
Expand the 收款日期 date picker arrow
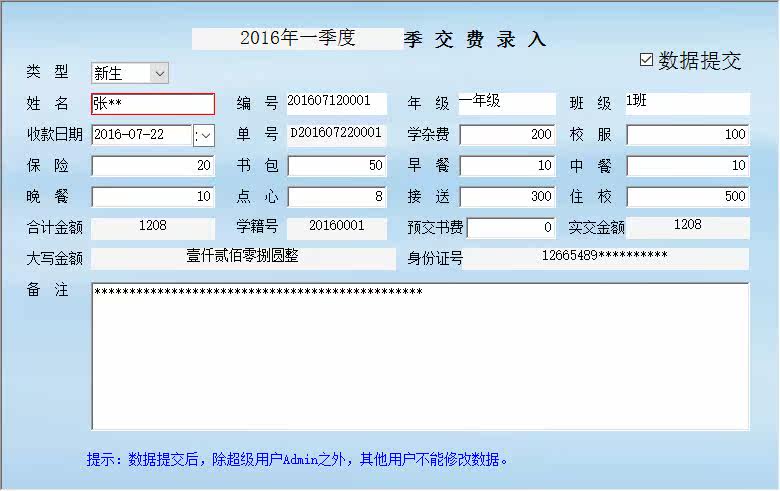click(x=204, y=135)
